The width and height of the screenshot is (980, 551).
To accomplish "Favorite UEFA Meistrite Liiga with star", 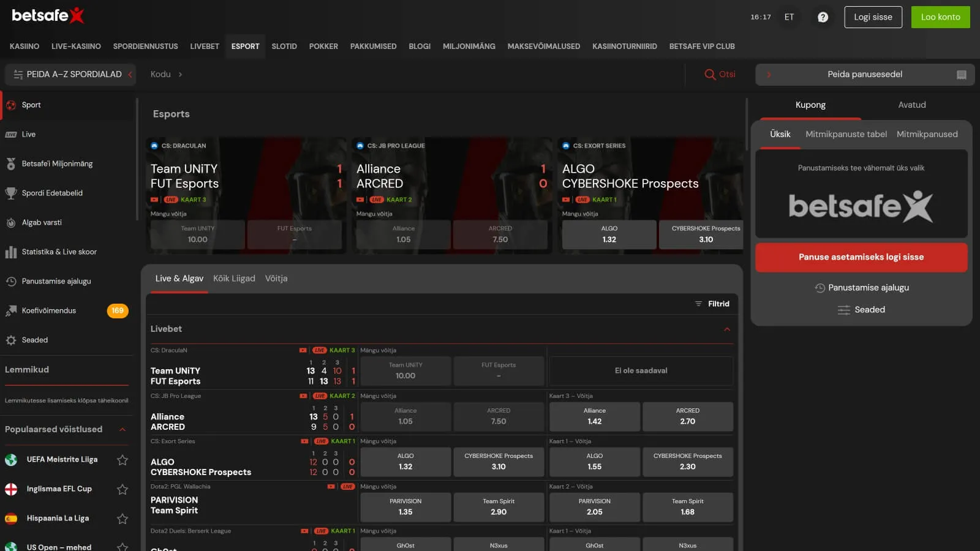I will coord(123,460).
